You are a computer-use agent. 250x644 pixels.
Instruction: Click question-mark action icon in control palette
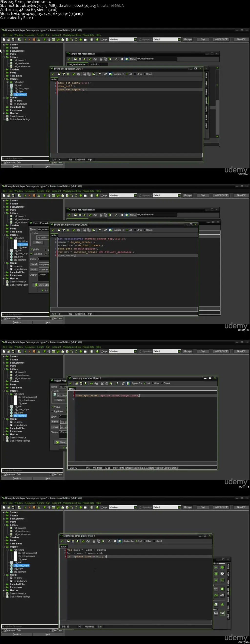coord(222,574)
